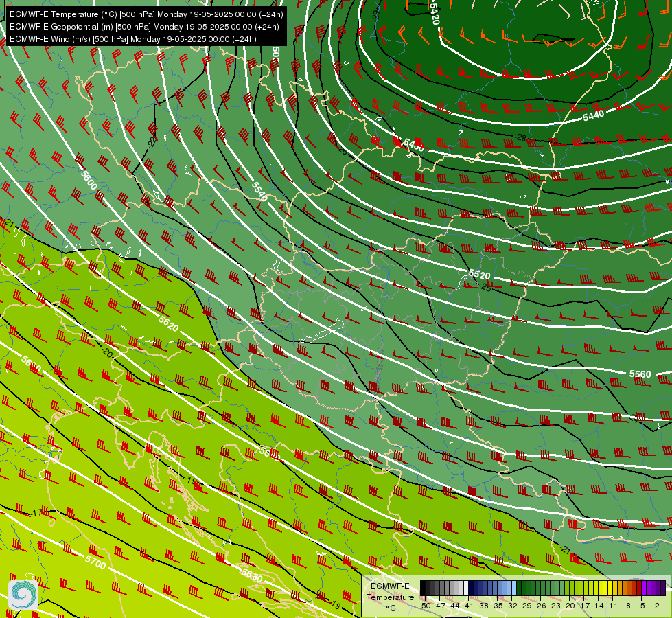Viewport: 672px width, 618px height.
Task: Click the bright yellow legend swatch
Action: tap(610, 588)
